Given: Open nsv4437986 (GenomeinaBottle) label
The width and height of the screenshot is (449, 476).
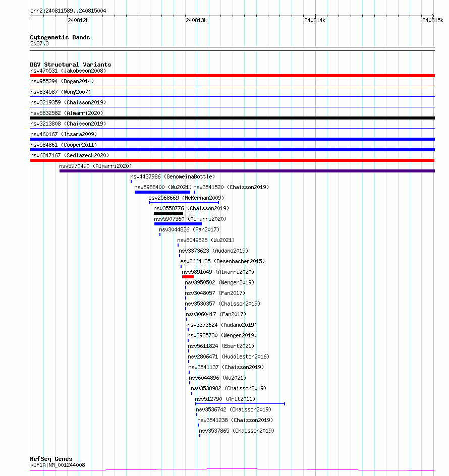Looking at the screenshot, I should (173, 176).
